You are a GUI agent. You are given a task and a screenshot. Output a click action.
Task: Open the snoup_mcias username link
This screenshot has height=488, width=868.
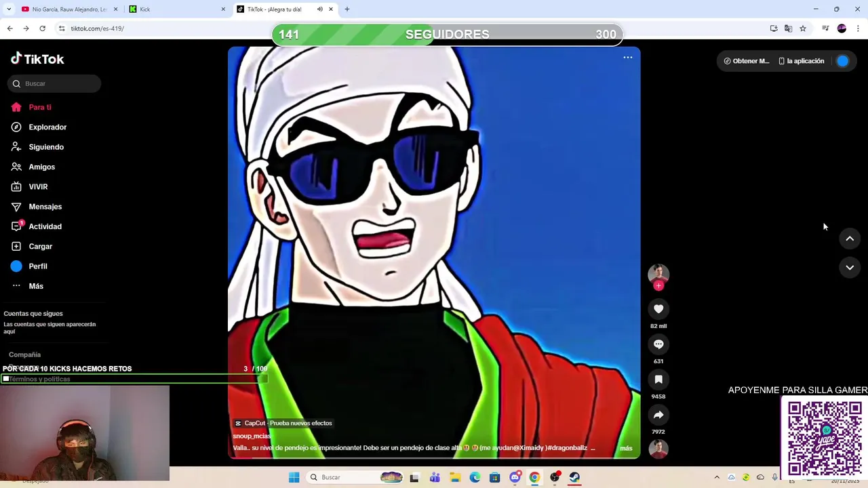coord(252,436)
